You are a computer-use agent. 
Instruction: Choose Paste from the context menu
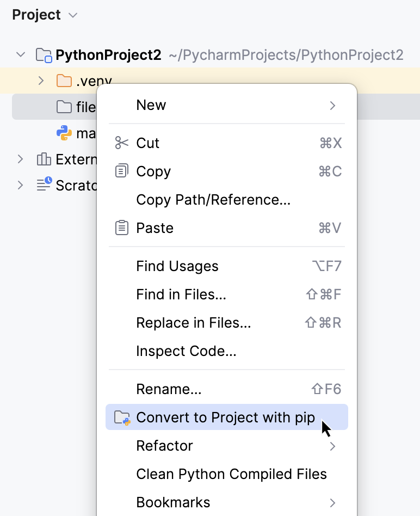[227, 228]
